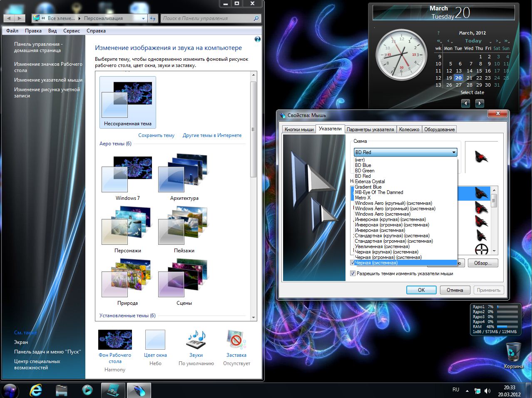Select Gradient Blue cursor scheme option
Image resolution: width=532 pixels, height=398 pixels.
pos(368,187)
